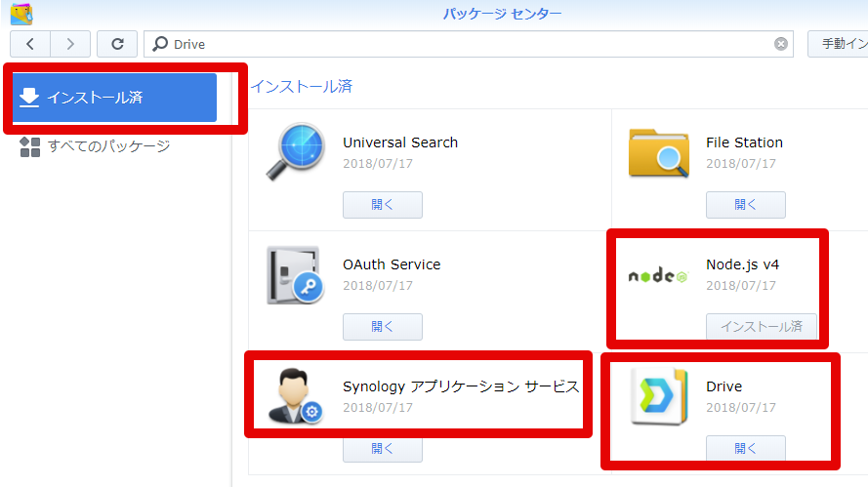Click the date under the Drive title
This screenshot has width=868, height=487.
pos(741,408)
